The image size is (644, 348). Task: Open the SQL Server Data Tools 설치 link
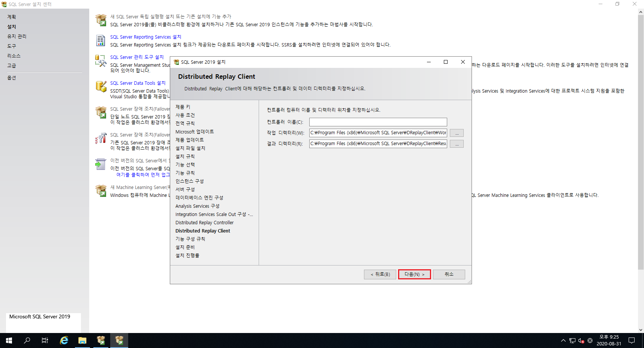click(138, 83)
